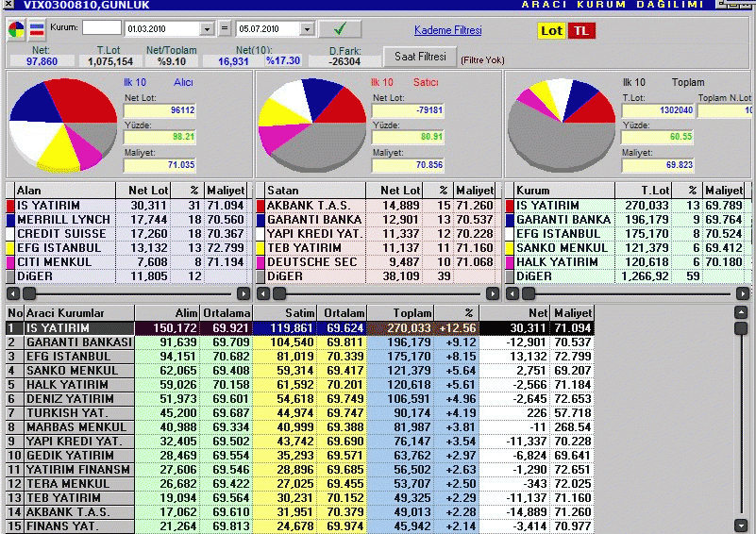Click the Satici sellers pie chart
Viewport: 756px width, 534px height.
coord(312,125)
